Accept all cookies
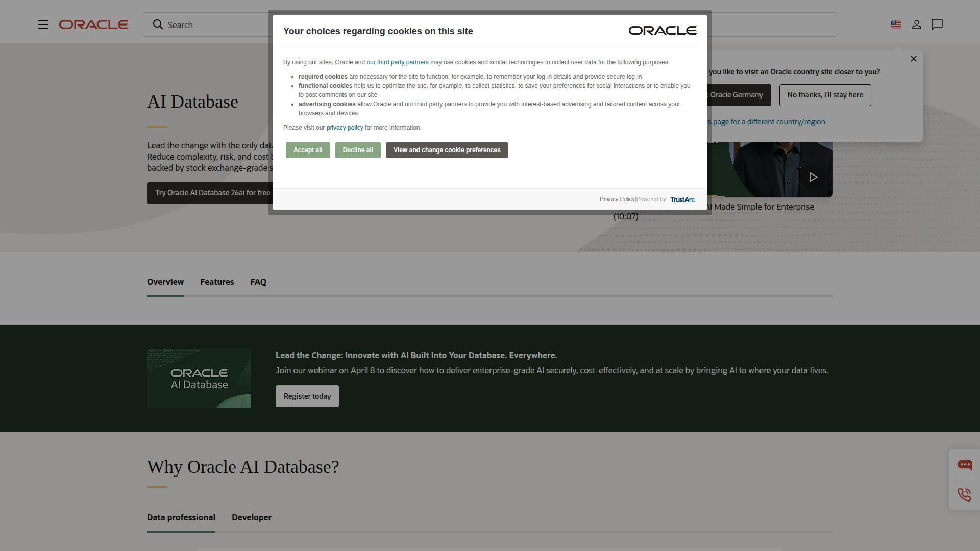980x551 pixels. 308,150
